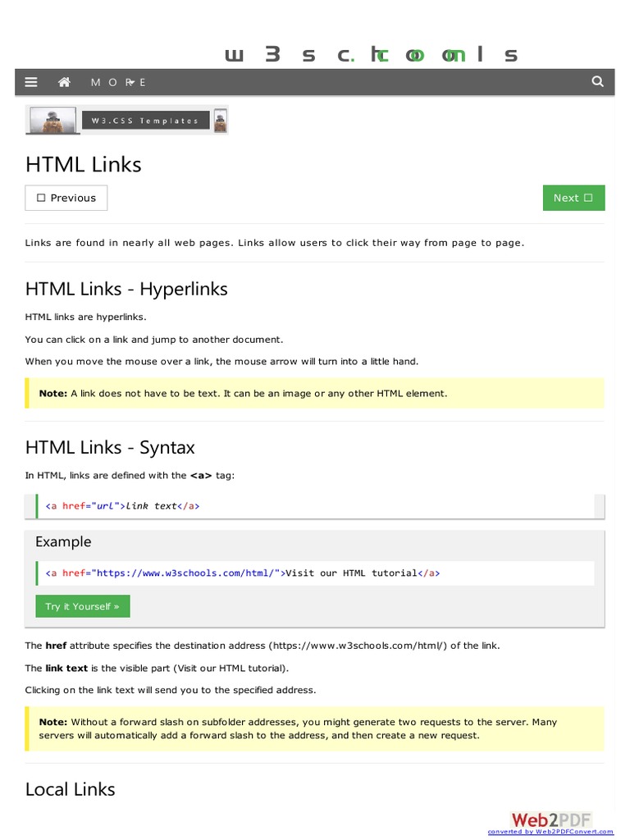Click the Web2PDF logo
This screenshot has height=840, width=630.
pos(550,819)
